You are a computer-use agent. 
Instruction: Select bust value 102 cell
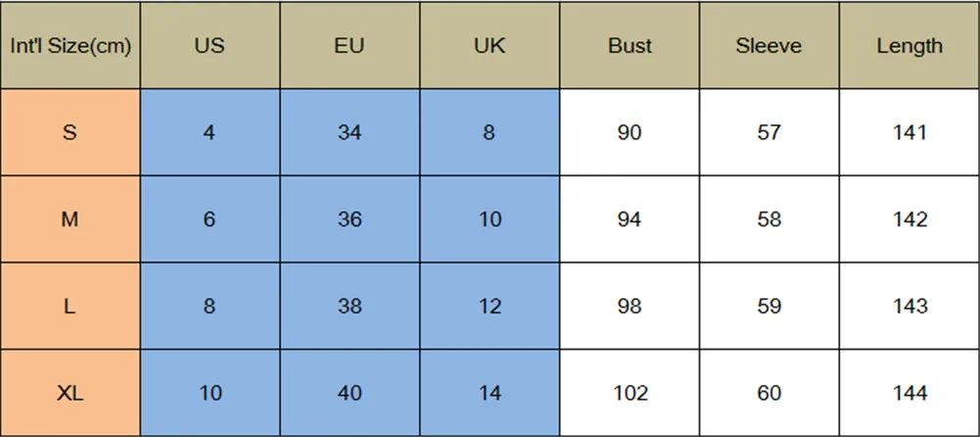coord(630,393)
